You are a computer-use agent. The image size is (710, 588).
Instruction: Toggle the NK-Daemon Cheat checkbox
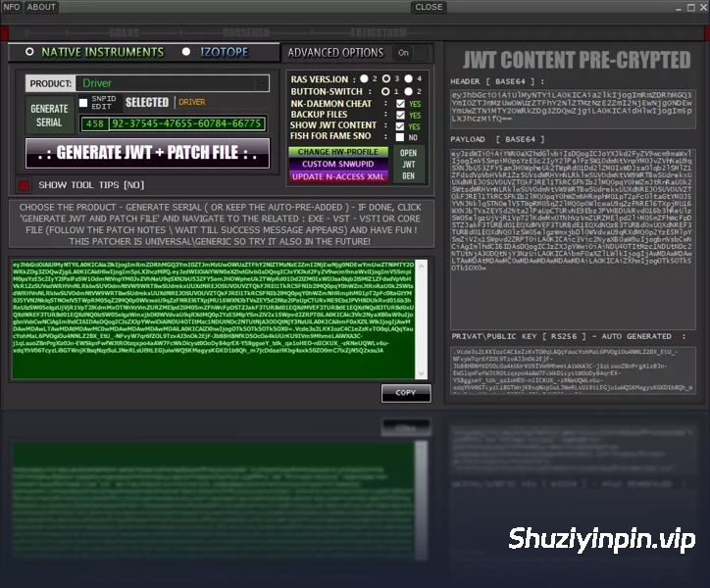tap(400, 104)
